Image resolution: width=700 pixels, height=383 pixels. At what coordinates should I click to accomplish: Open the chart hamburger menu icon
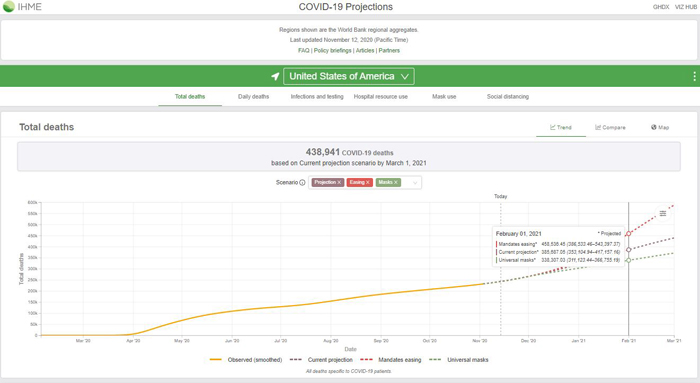[x=663, y=213]
